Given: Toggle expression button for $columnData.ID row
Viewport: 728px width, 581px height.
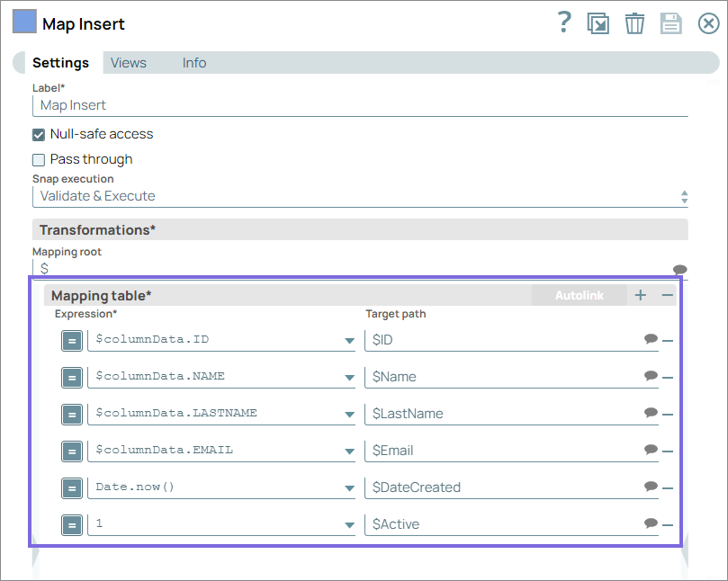Looking at the screenshot, I should pos(72,340).
